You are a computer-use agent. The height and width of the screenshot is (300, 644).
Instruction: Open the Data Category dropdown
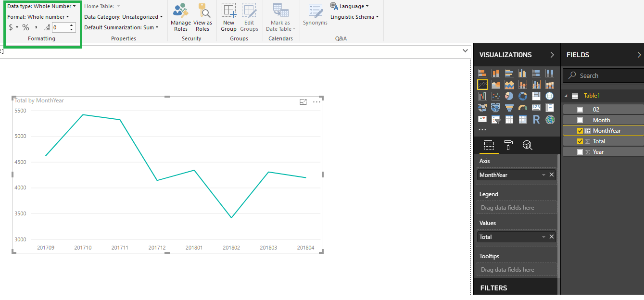(124, 17)
